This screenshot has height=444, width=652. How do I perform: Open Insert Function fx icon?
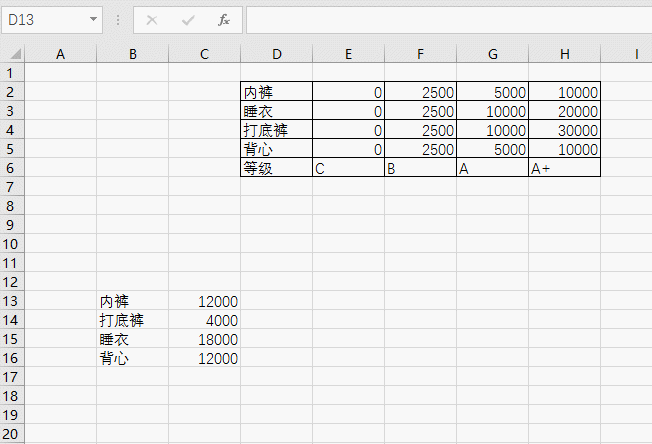coord(224,20)
